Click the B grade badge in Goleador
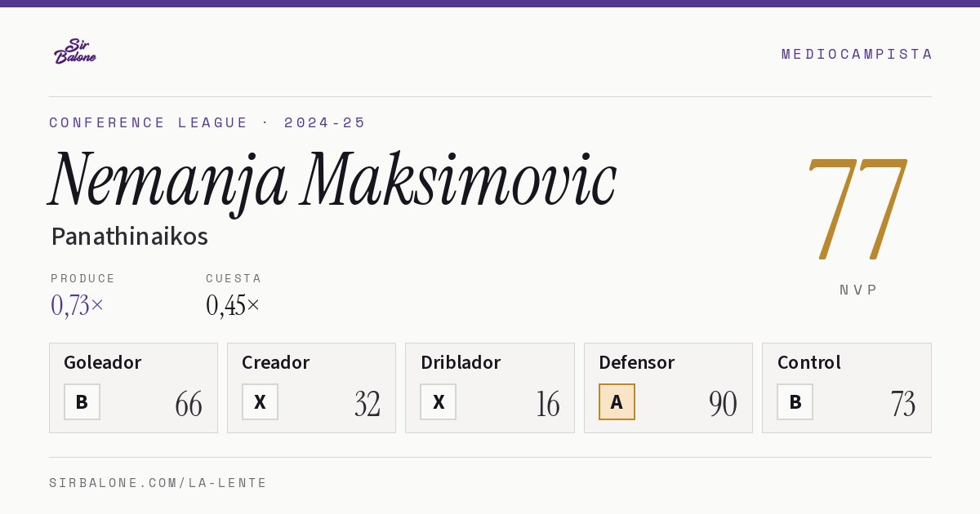The image size is (980, 514). coord(82,401)
